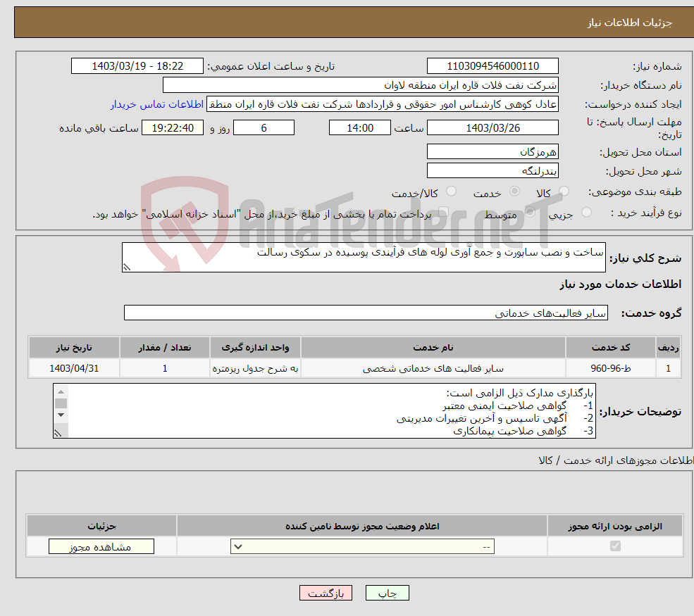
Task: Click the الزامی بودن ارائه مجوز header
Action: (615, 526)
